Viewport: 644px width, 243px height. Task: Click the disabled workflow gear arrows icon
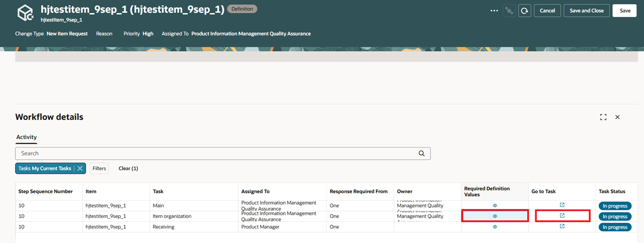[509, 11]
